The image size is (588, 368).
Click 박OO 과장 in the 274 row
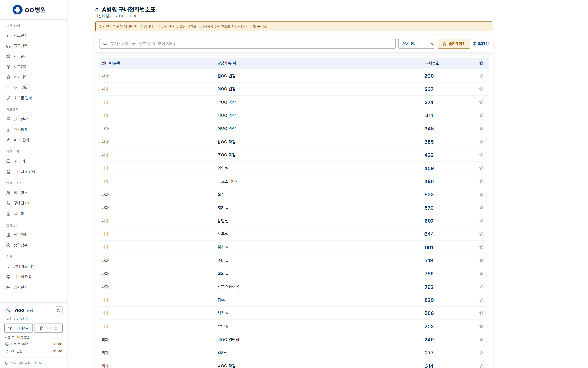226,102
